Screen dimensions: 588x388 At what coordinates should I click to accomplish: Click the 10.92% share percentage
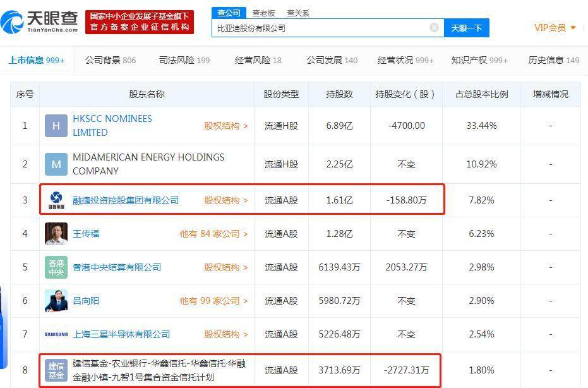pyautogui.click(x=481, y=164)
